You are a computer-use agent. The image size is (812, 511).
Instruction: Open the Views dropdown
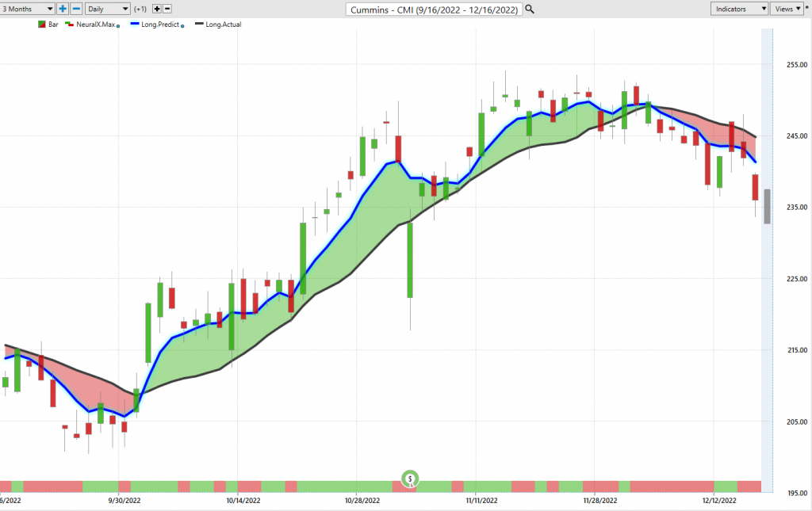(x=787, y=9)
